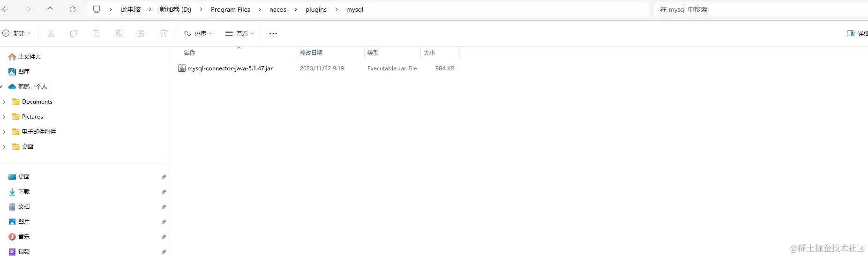Open pinned 视频 quick access item

pos(24,252)
